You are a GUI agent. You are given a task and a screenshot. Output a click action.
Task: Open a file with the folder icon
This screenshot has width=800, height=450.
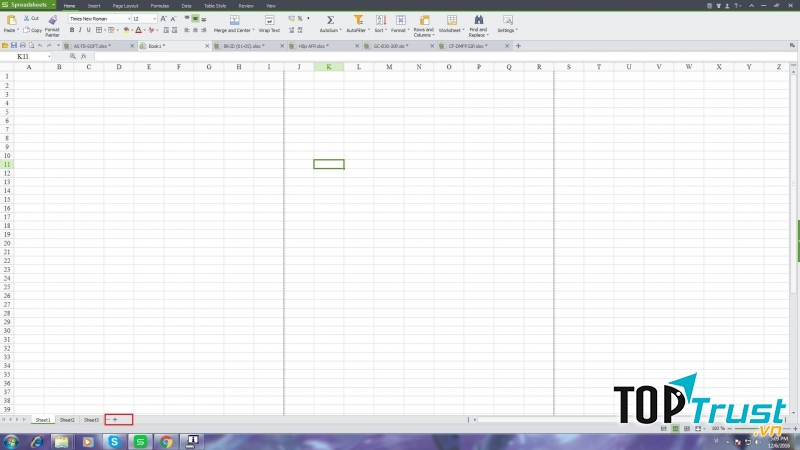point(5,46)
